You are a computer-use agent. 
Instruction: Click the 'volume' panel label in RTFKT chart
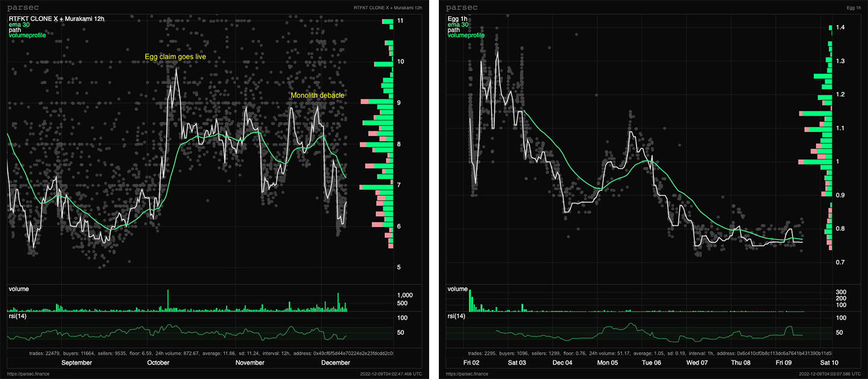[x=19, y=289]
